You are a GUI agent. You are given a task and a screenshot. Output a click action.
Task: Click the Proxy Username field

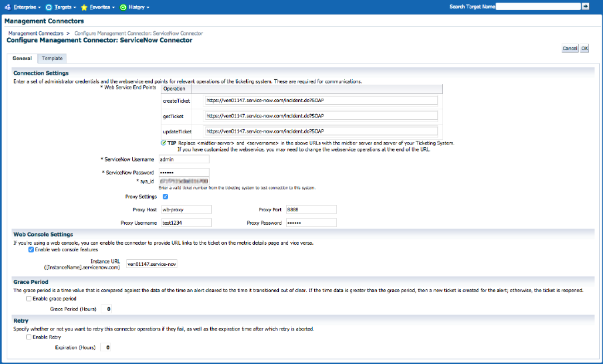[x=187, y=223]
